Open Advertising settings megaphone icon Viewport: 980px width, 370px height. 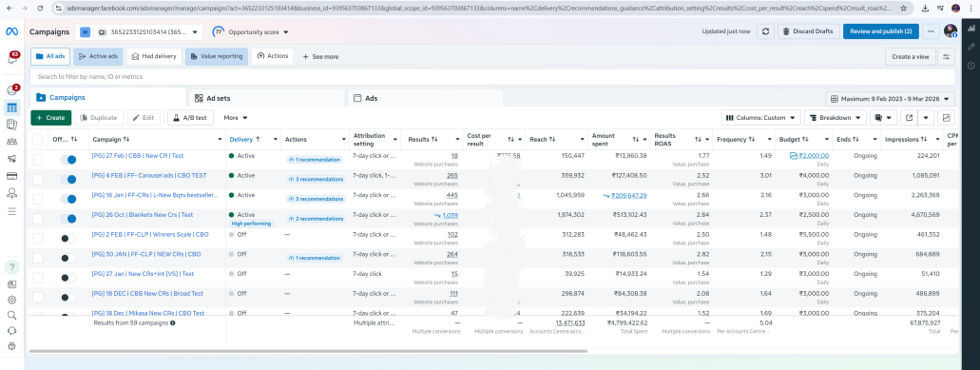click(11, 159)
